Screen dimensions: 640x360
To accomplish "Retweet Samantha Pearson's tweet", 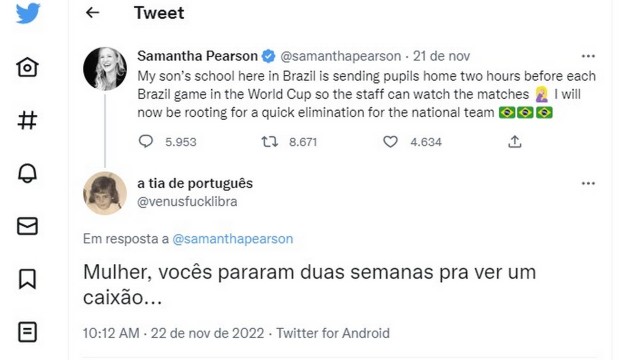I will (270, 142).
